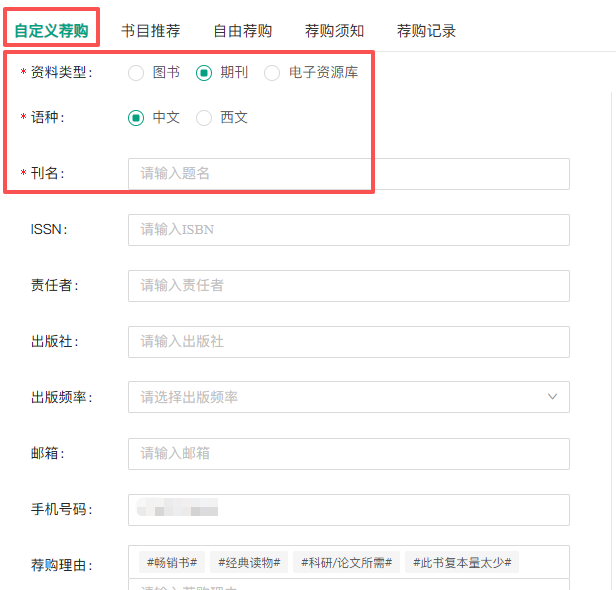The image size is (616, 590).
Task: Add the #科研/论文所需# reason tag
Action: (347, 562)
